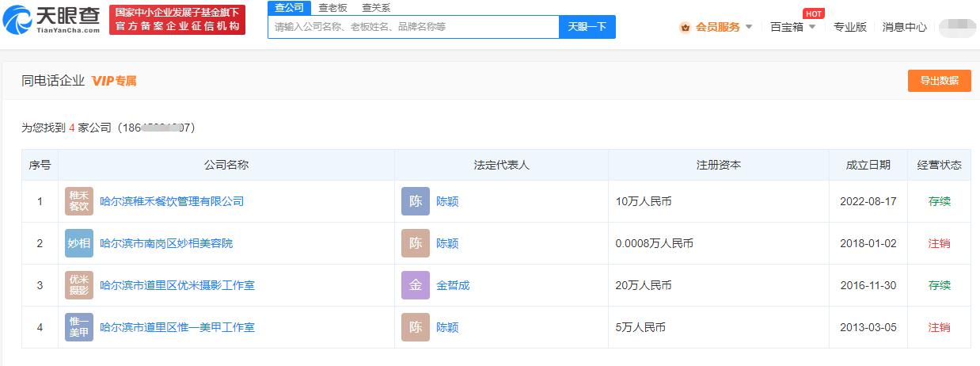Click the 金 avatar icon for 金哲成
980x366 pixels.
(x=416, y=285)
